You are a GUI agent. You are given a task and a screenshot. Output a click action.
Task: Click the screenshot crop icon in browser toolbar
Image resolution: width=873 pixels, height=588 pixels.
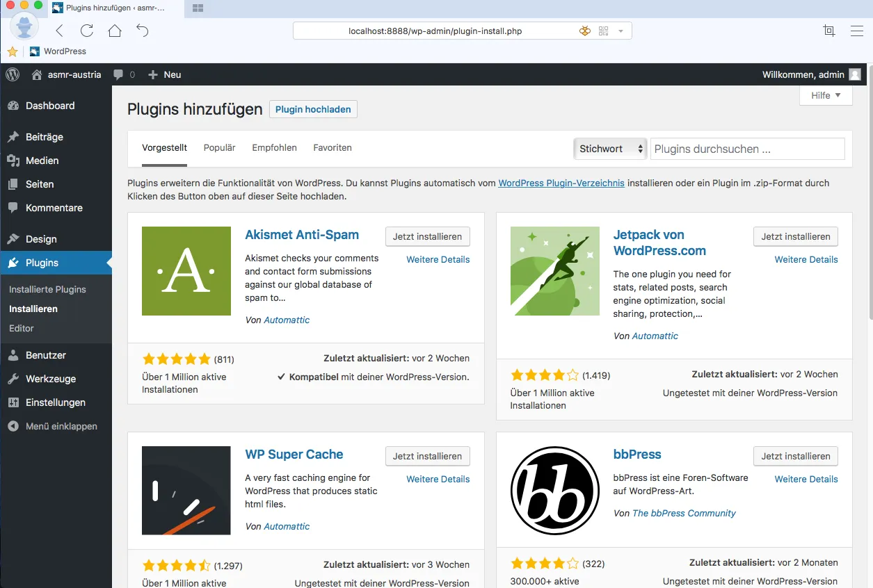coord(828,31)
